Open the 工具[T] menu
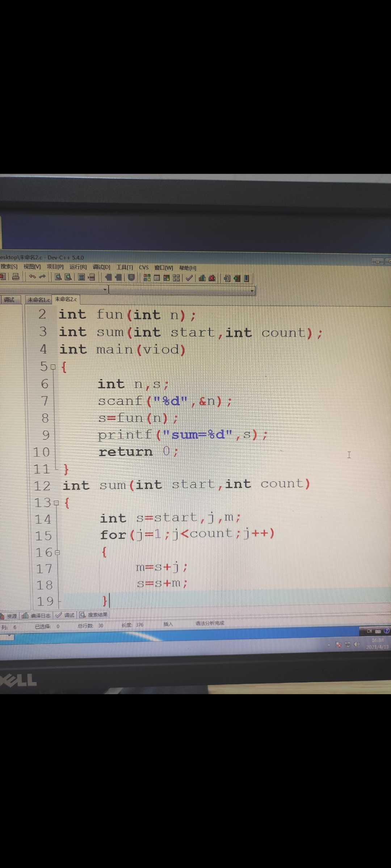391x868 pixels. click(x=125, y=267)
